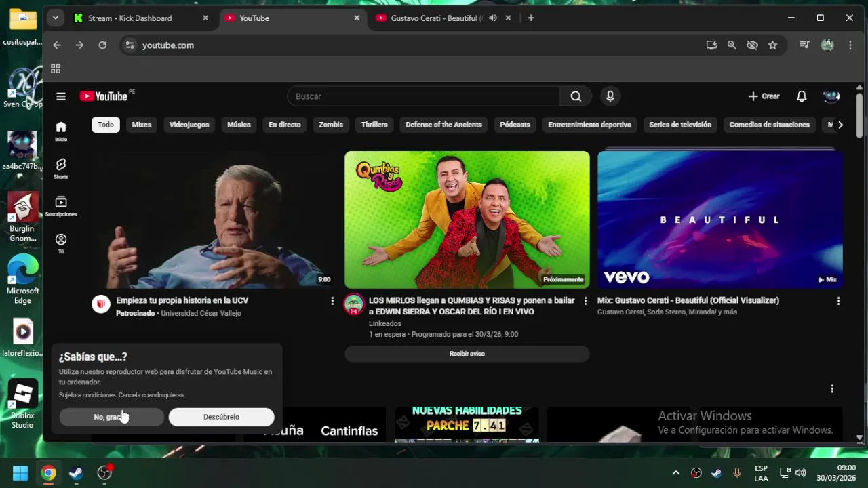The width and height of the screenshot is (868, 488).
Task: Expand the system tray hidden icons
Action: [675, 473]
